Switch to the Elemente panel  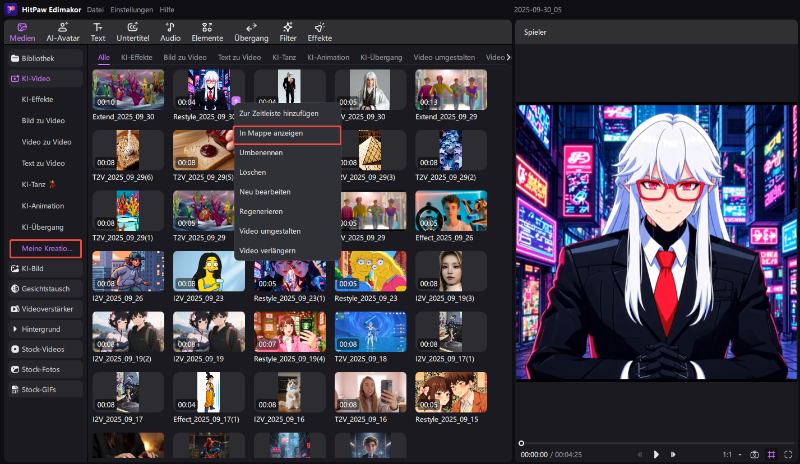pos(208,32)
